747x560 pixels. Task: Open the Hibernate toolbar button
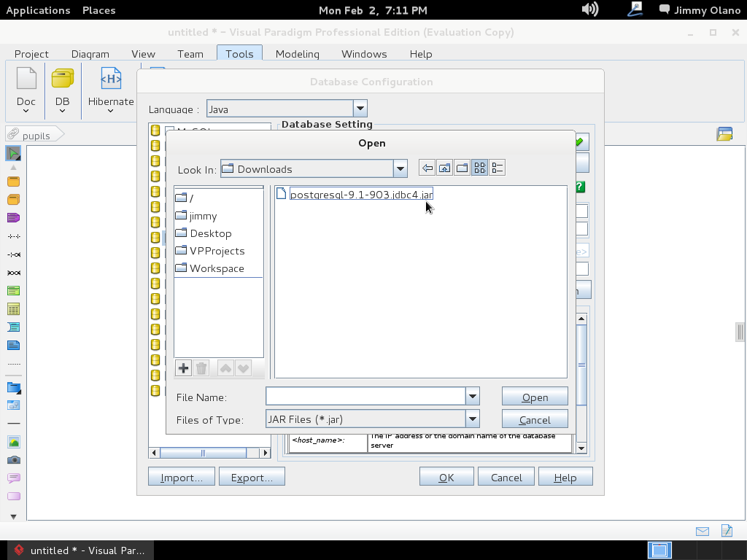click(x=111, y=89)
